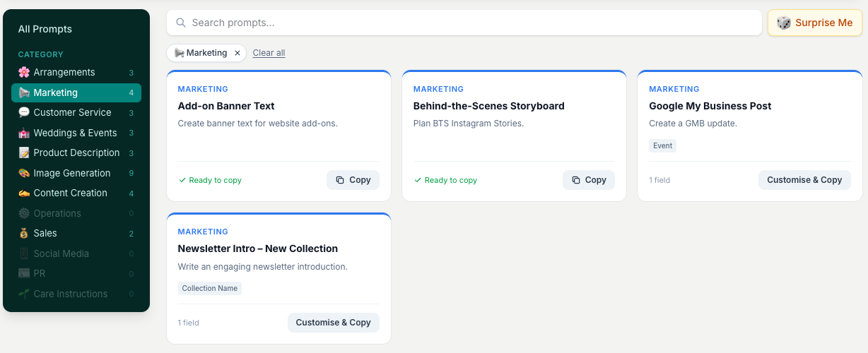
Task: Open the Product Description category
Action: 76,152
